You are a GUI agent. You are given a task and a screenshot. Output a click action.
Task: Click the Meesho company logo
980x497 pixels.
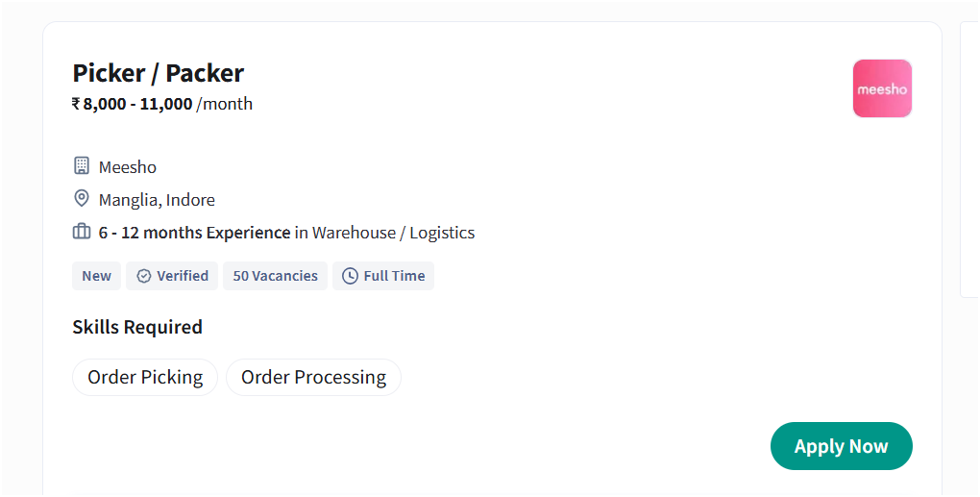(x=882, y=88)
